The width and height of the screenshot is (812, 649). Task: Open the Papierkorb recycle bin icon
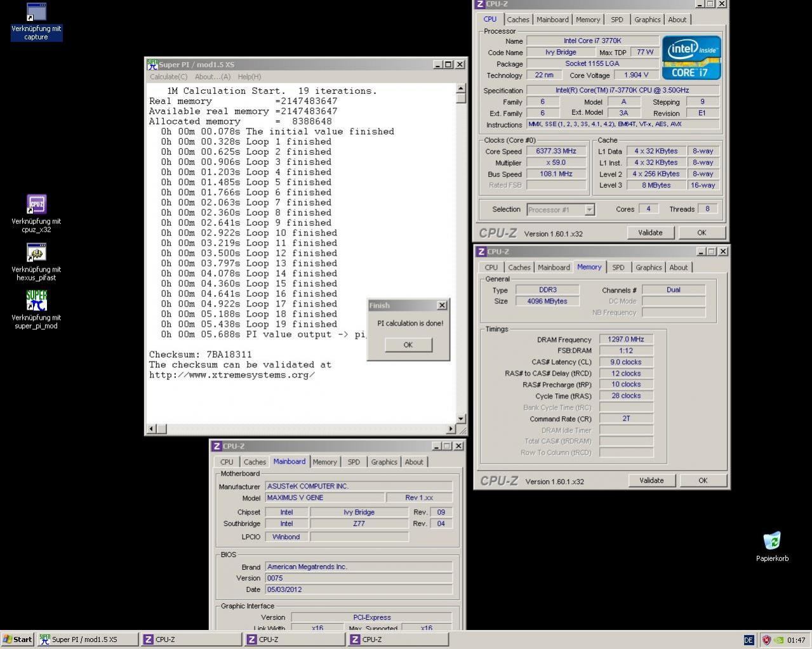coord(772,546)
